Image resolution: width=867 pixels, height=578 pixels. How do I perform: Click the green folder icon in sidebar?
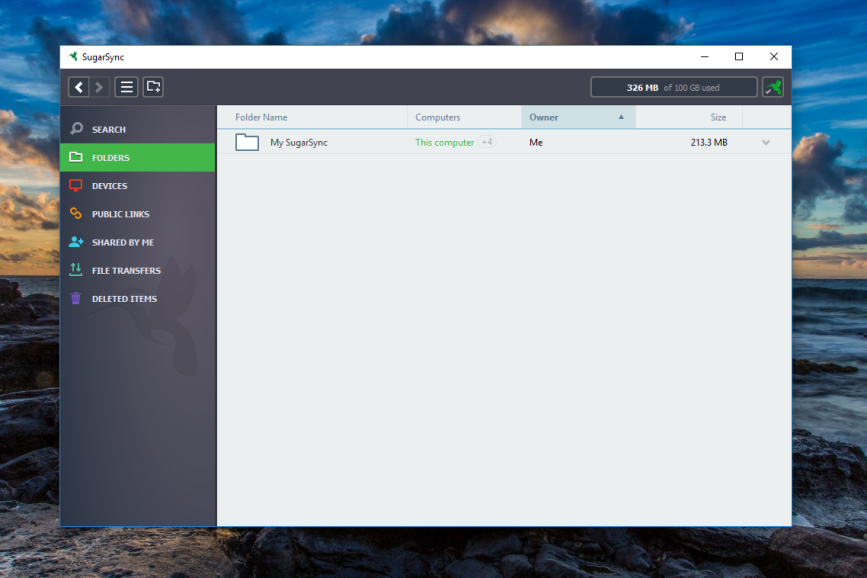point(76,157)
